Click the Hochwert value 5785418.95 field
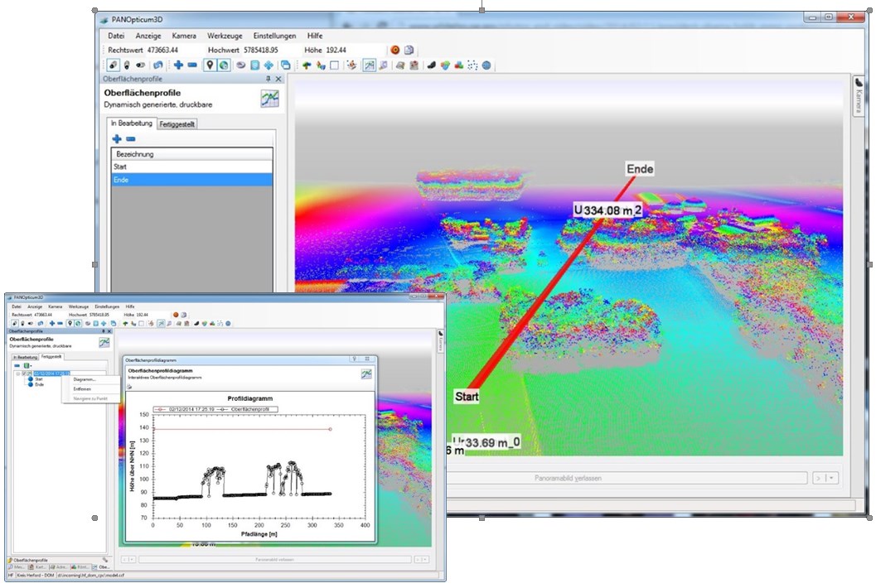 point(271,51)
